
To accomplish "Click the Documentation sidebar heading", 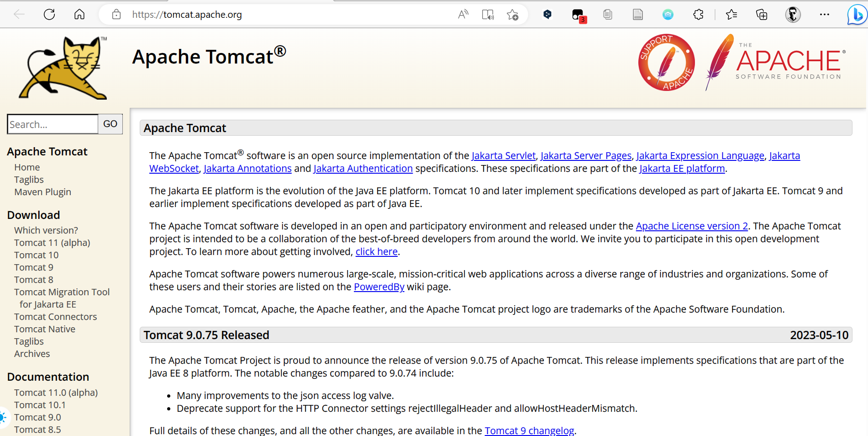I will tap(48, 377).
